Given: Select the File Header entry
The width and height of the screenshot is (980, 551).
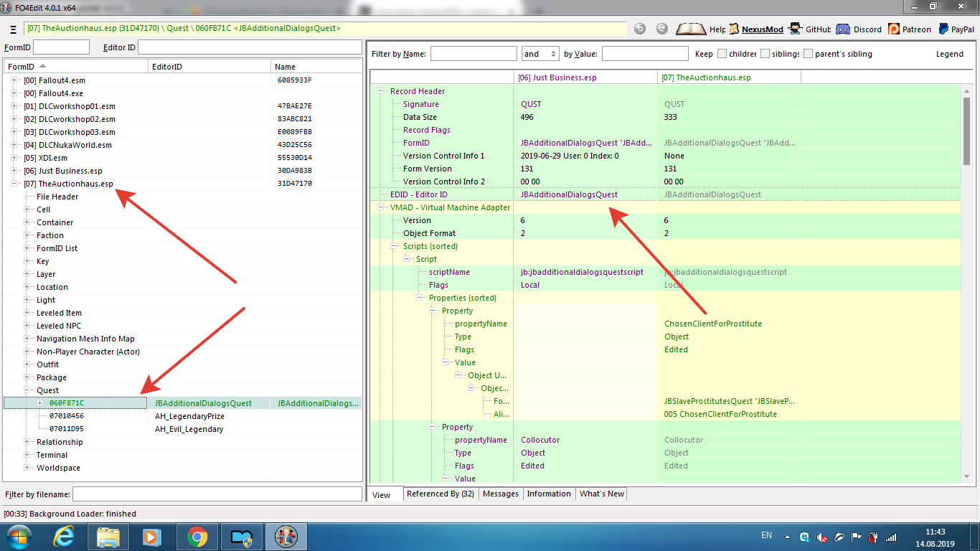Looking at the screenshot, I should point(57,197).
